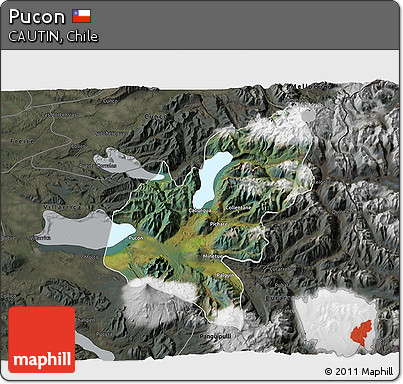Click the "© 2011 Maphill" copyright text
This screenshot has height=384, width=403.
[x=359, y=371]
